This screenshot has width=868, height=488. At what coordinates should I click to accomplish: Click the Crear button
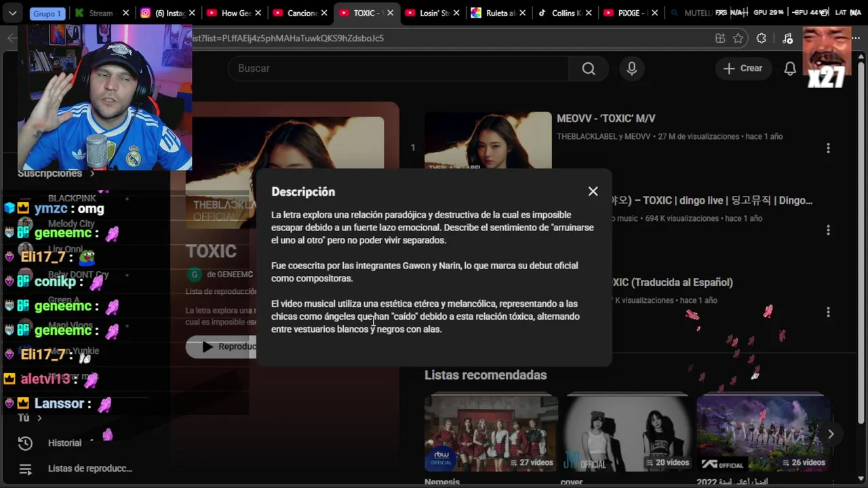743,68
